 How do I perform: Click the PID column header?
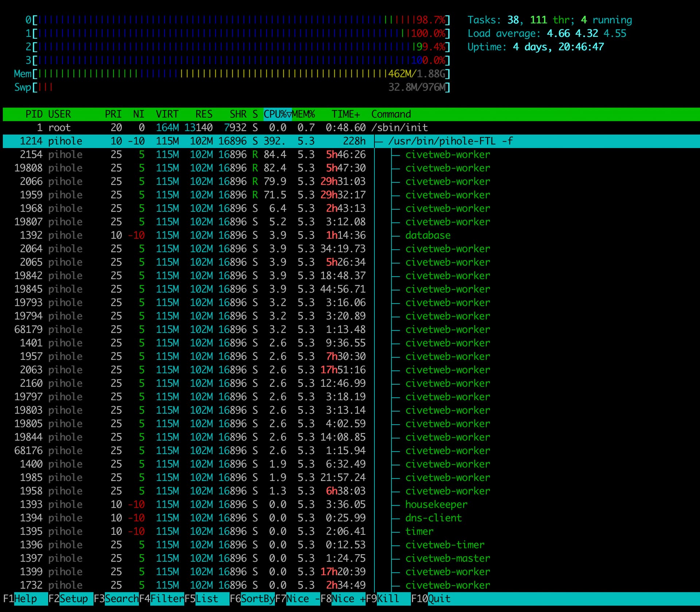[x=34, y=114]
